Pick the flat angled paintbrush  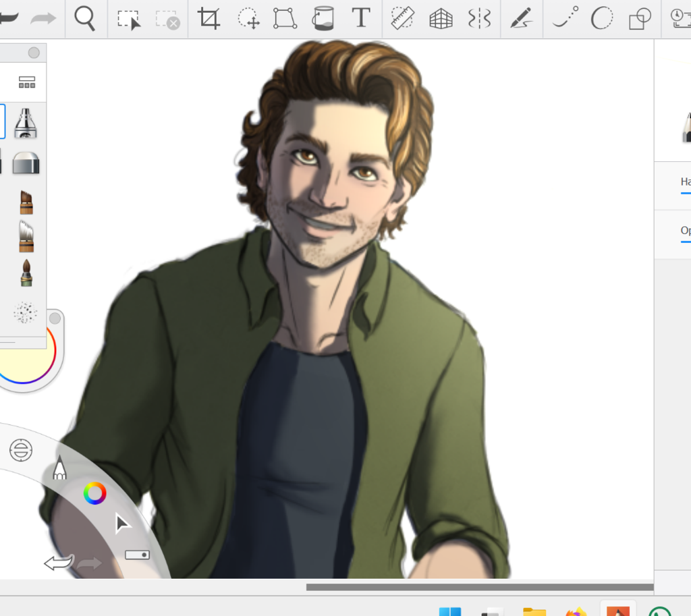pyautogui.click(x=26, y=202)
